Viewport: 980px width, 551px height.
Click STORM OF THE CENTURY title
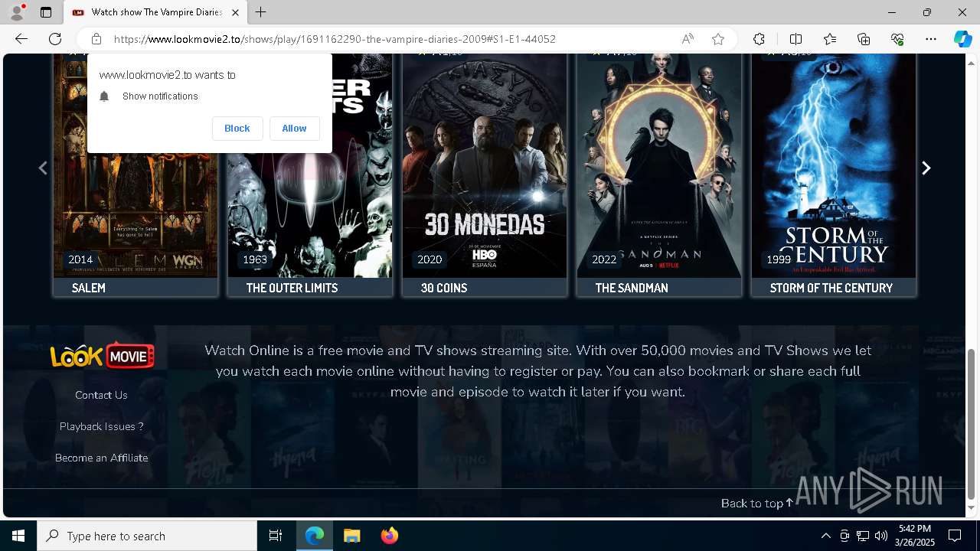[x=831, y=288]
